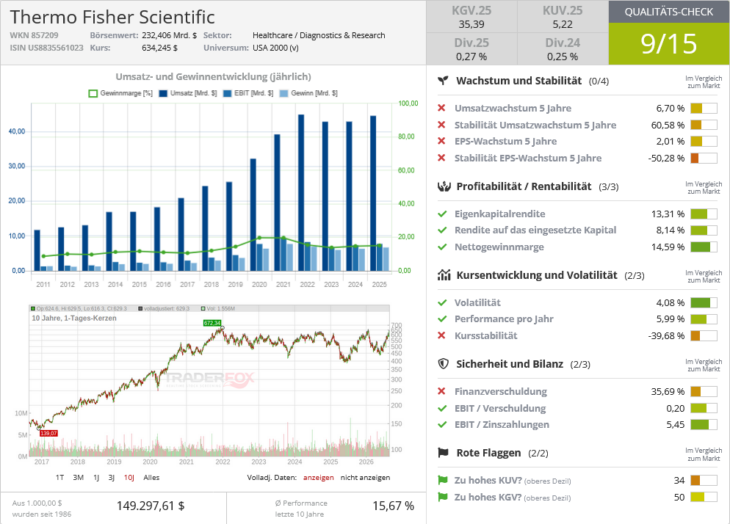Viewport: 730px width, 524px height.
Task: Show the Alles full-history timeframe
Action: [x=151, y=477]
